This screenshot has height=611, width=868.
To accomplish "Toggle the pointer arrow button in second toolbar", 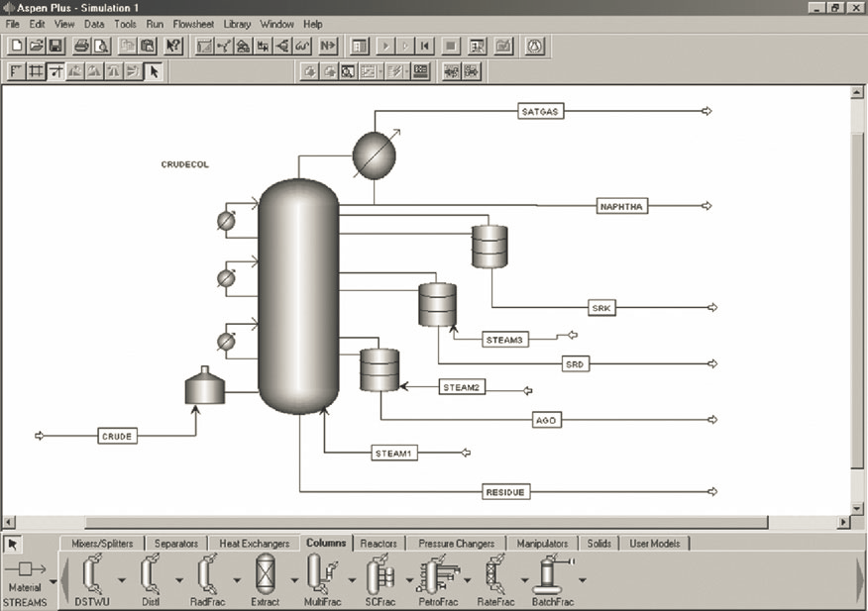I will click(153, 71).
